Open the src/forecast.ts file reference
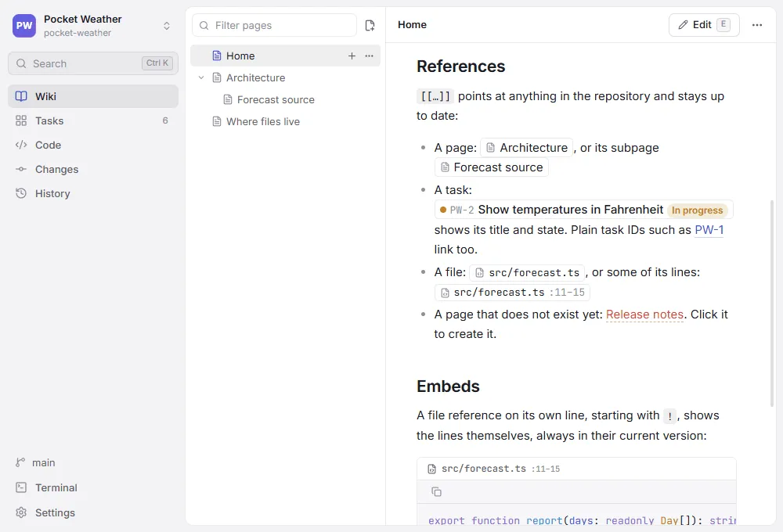Image resolution: width=783 pixels, height=532 pixels. 527,272
